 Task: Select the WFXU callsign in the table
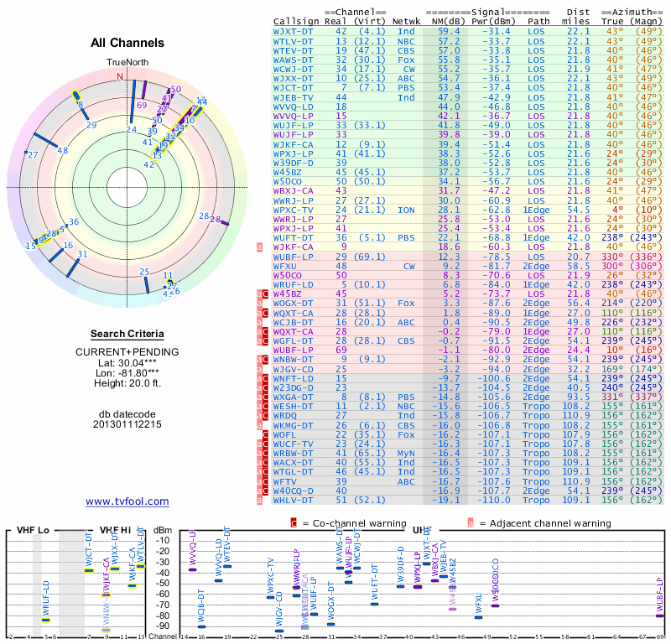click(x=285, y=266)
